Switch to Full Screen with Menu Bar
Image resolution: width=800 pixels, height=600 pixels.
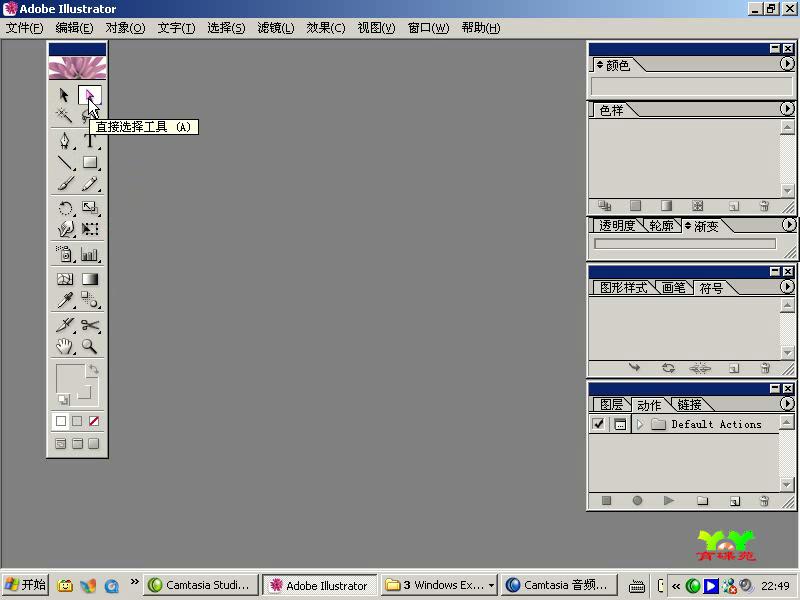tap(77, 444)
